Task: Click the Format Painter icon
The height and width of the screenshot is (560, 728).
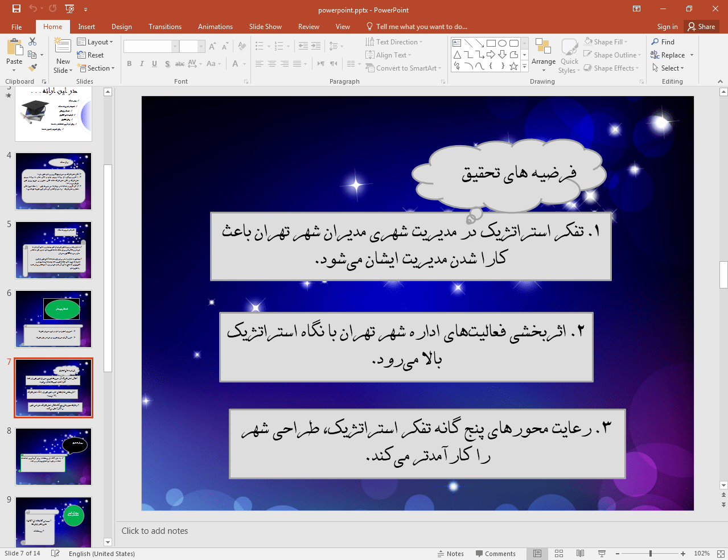Action: 32,68
